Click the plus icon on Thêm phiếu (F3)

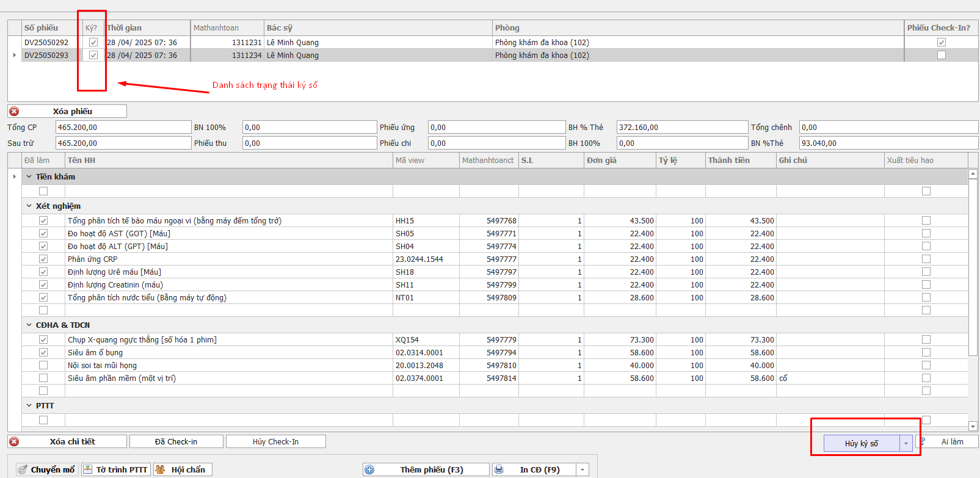(369, 469)
